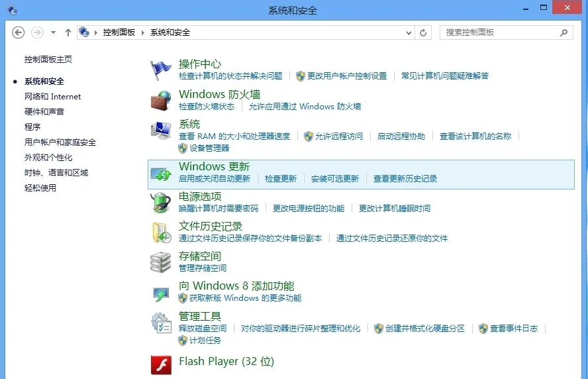Expand breadcrumb arrow before 控制面板
This screenshot has width=588, height=379.
[x=96, y=32]
